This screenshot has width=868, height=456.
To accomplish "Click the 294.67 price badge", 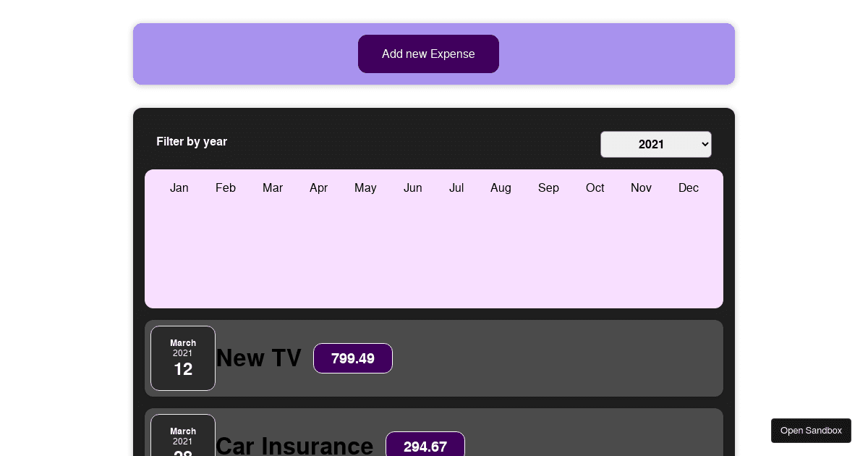I will point(425,444).
